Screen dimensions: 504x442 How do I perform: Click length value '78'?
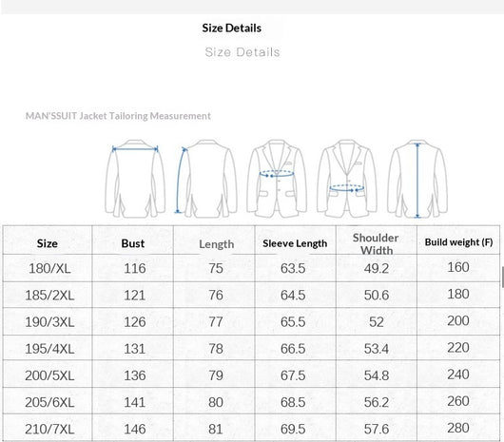point(216,349)
